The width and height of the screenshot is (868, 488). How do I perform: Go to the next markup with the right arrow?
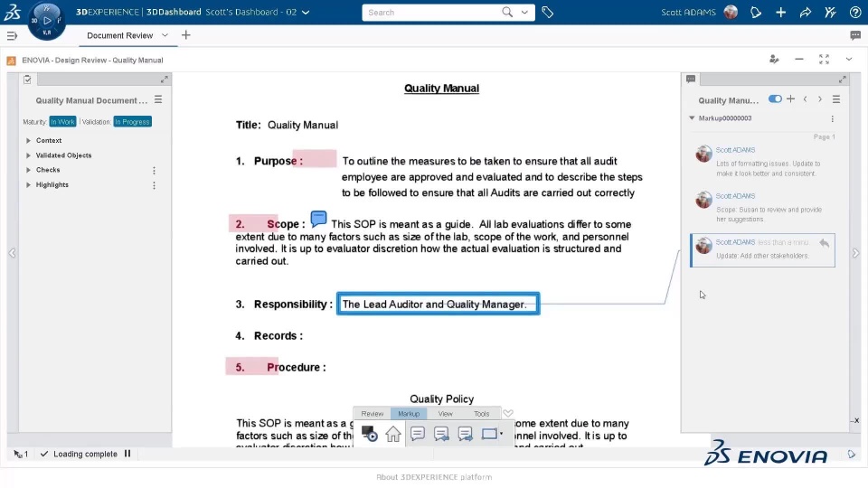820,99
